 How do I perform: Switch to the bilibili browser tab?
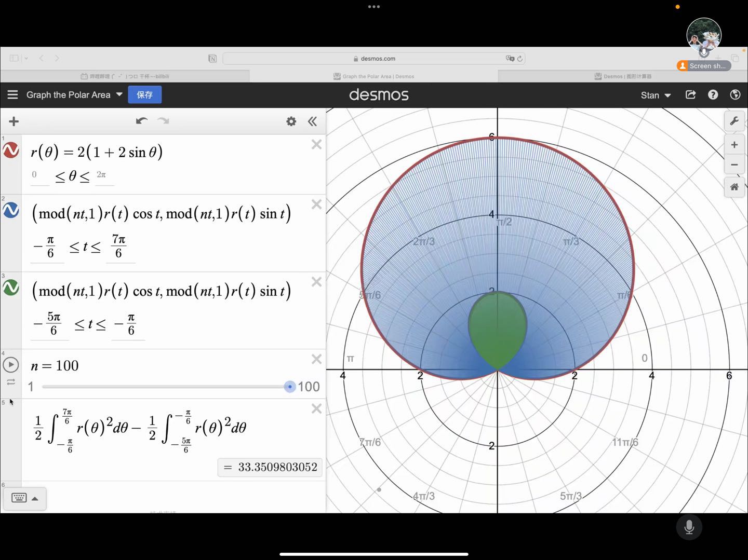coord(125,76)
